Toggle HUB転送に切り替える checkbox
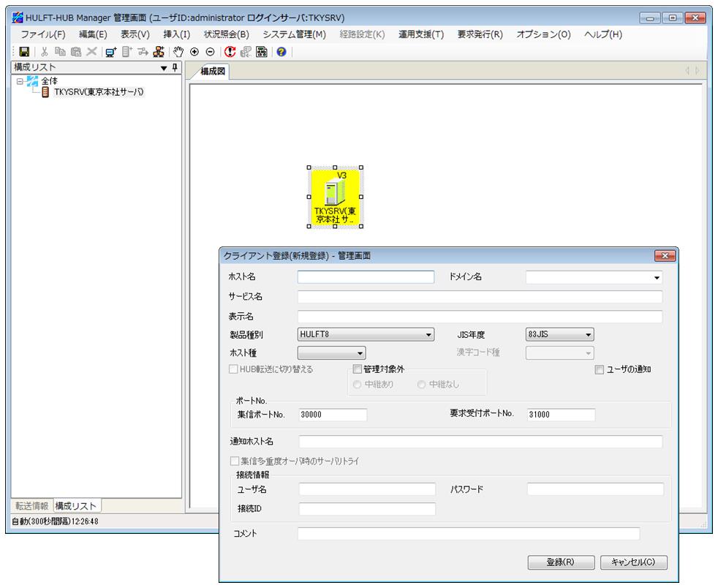Viewport: 718px width, 588px height. tap(233, 369)
